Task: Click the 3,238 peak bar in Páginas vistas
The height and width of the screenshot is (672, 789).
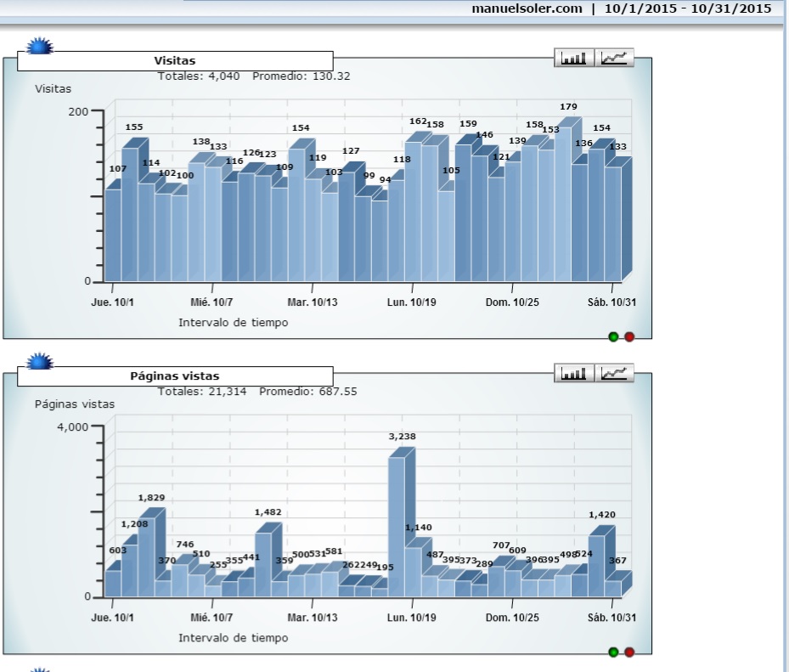Action: coord(397,527)
